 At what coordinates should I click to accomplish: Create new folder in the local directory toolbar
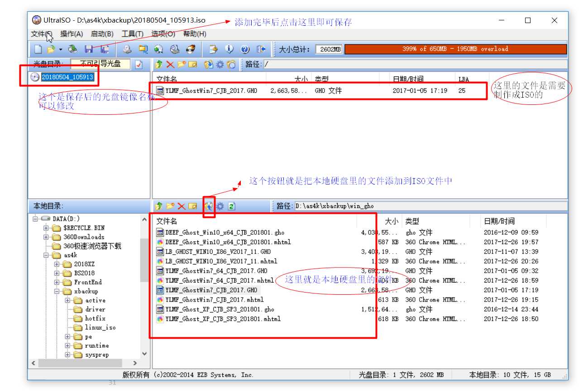pyautogui.click(x=170, y=206)
